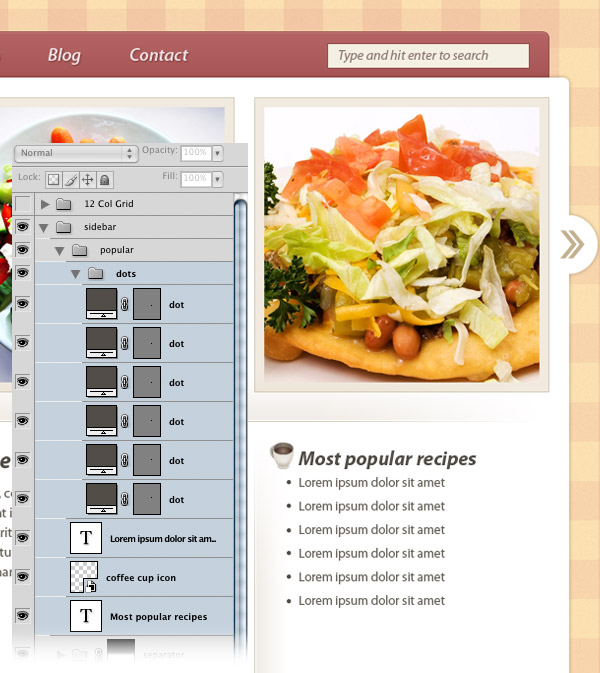Expand the 12 Col Grid group
Image resolution: width=600 pixels, height=673 pixels.
point(45,204)
